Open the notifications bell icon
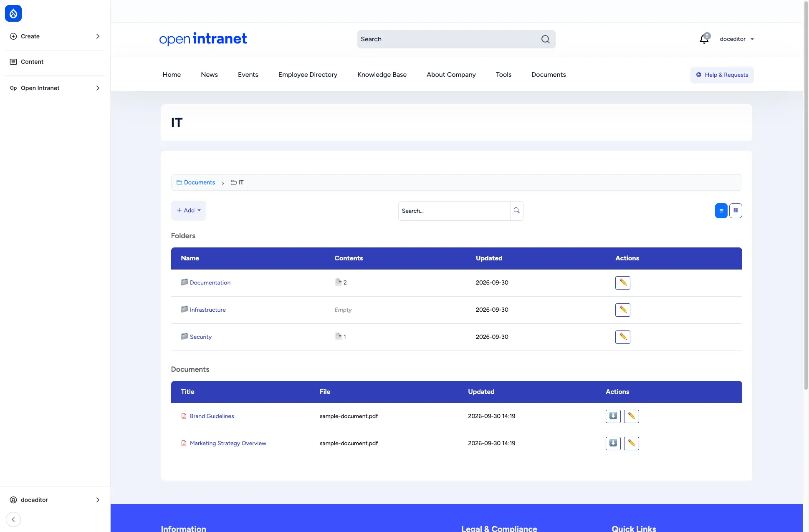Screen dimensions: 809x532 704,39
